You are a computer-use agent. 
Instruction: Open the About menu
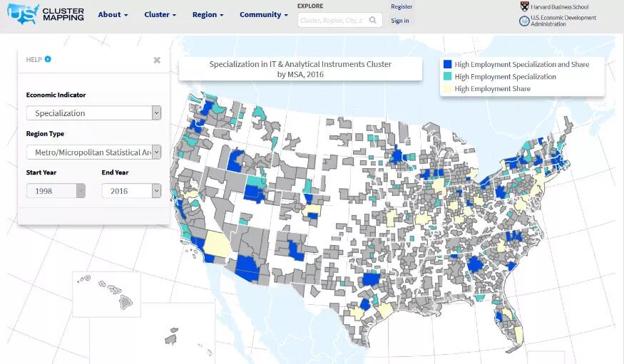click(x=113, y=15)
